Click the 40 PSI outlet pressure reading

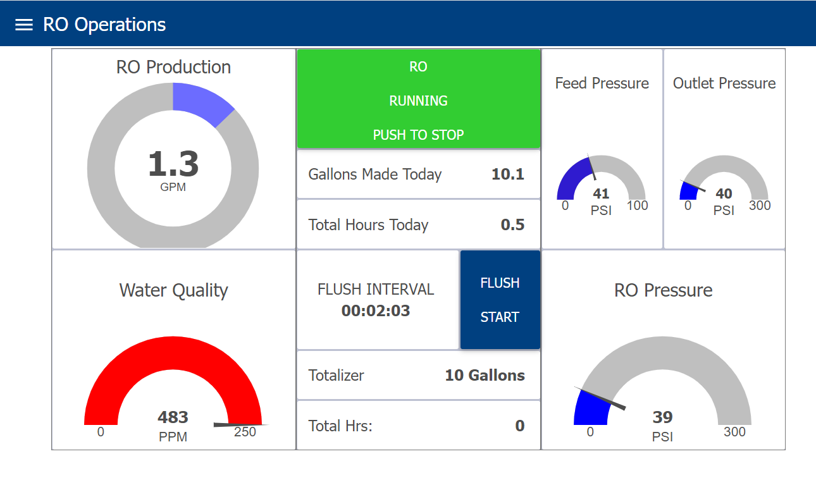724,202
